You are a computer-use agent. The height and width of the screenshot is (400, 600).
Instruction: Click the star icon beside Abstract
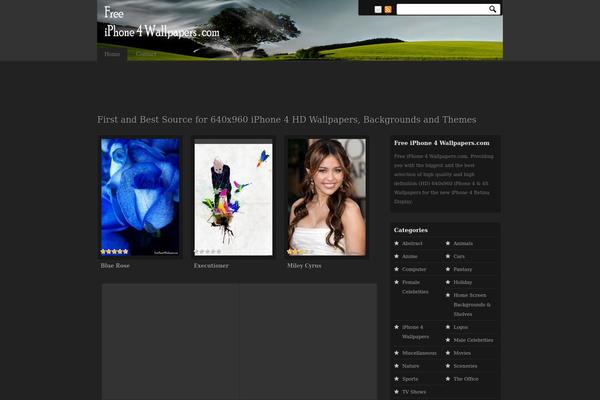[396, 243]
